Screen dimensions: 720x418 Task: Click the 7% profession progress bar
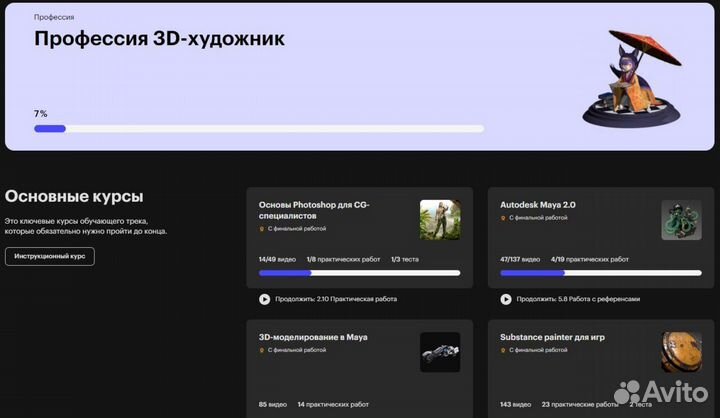(259, 129)
